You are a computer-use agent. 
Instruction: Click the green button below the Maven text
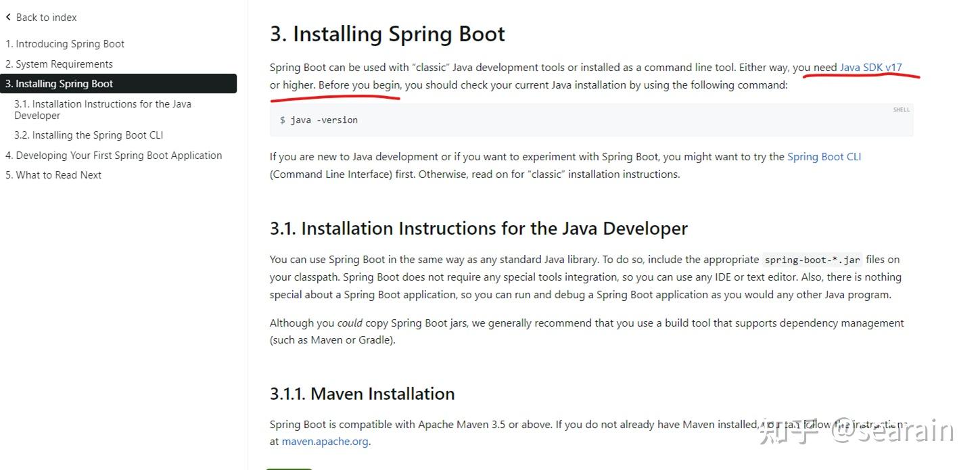pyautogui.click(x=288, y=468)
